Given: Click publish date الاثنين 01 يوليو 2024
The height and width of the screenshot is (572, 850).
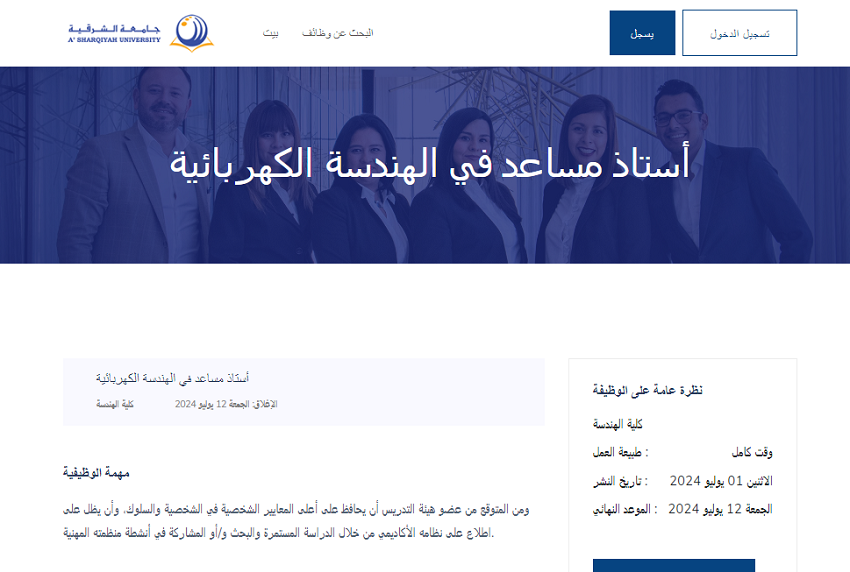Looking at the screenshot, I should (721, 481).
